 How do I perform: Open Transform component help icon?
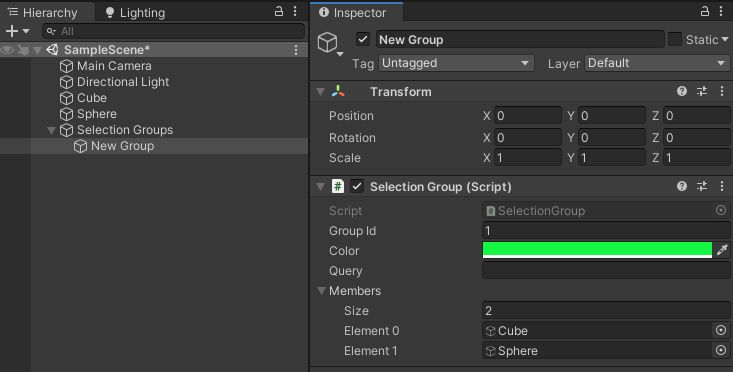(x=682, y=91)
